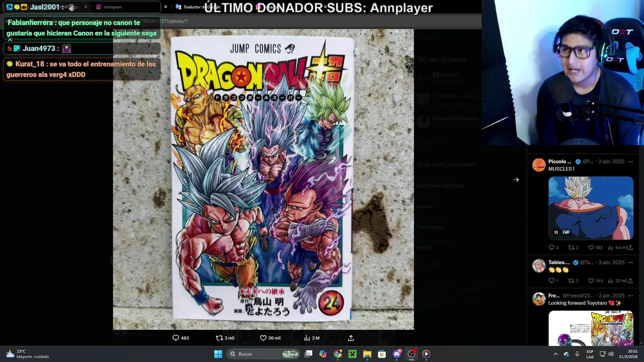Open Piccolo's profile avatar
Viewport: 644px width, 362px height.
pyautogui.click(x=539, y=165)
